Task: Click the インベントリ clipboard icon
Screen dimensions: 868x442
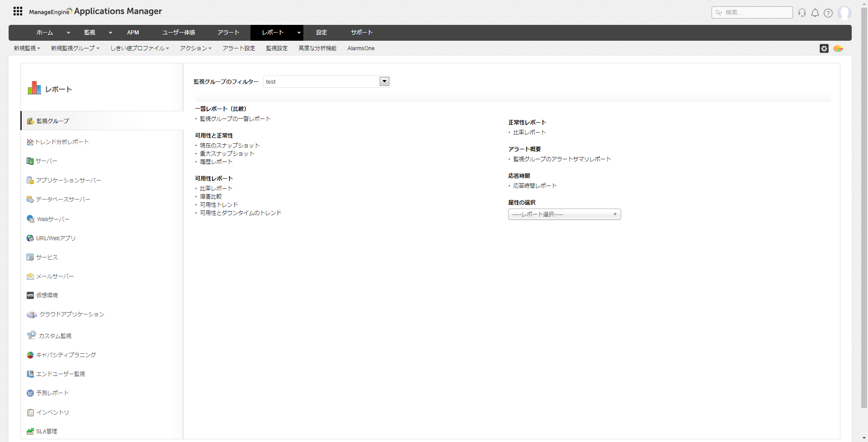Action: click(30, 413)
